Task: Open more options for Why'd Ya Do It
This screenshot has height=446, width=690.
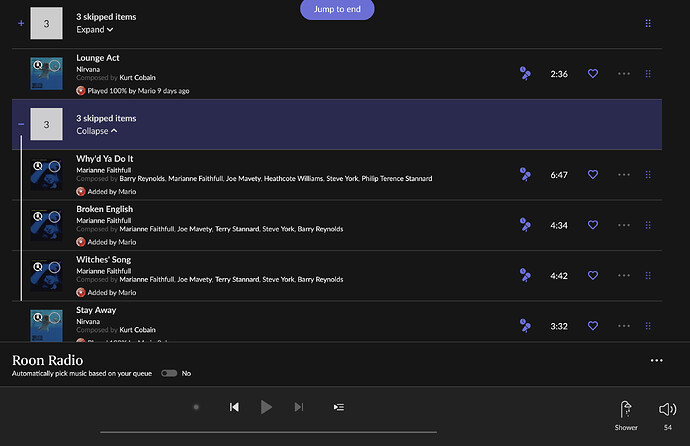Action: coord(624,175)
